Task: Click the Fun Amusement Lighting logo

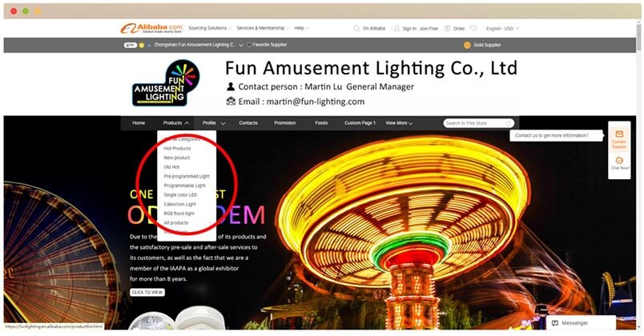Action: point(166,83)
